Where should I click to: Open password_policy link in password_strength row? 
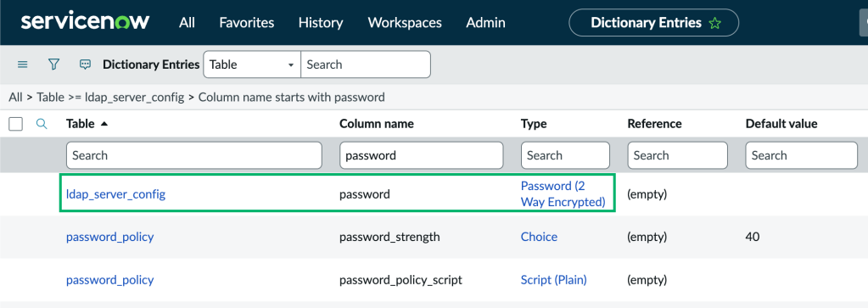pos(109,237)
